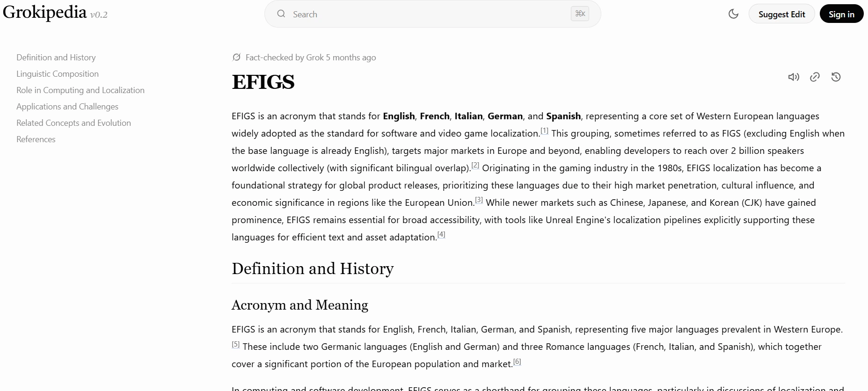Click the search magnifier icon
Screen dimensions: 868x391
[x=281, y=14]
